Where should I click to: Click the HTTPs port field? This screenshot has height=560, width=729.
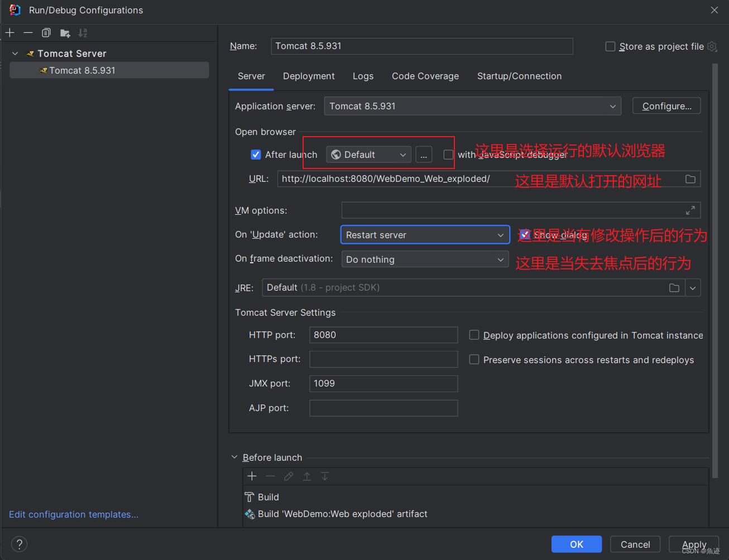click(383, 359)
